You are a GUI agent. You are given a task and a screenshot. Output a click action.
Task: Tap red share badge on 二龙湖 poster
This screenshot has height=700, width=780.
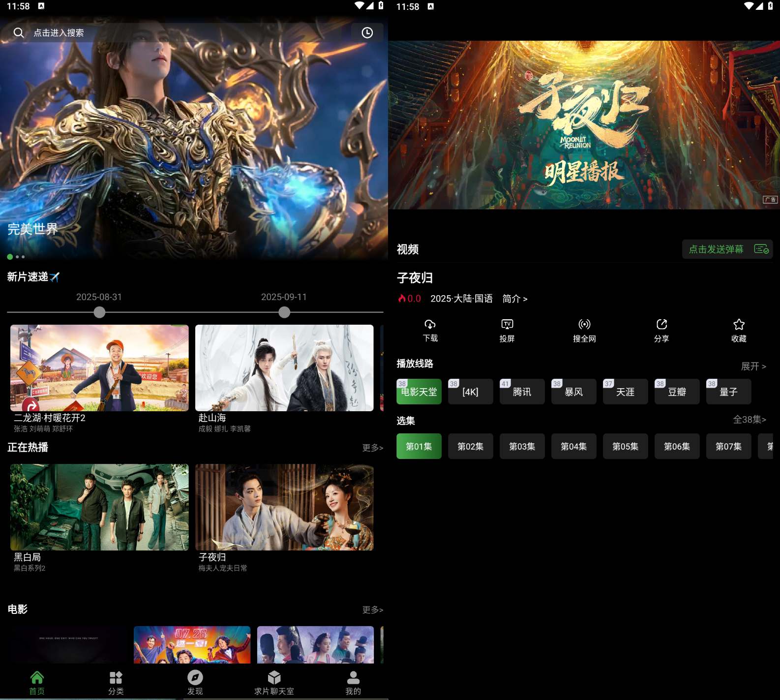pyautogui.click(x=31, y=405)
